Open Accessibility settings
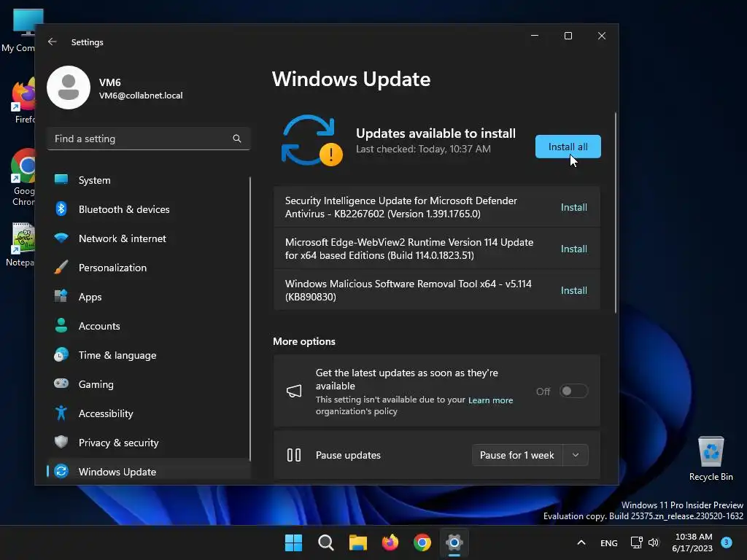Viewport: 747px width, 560px height. 149,413
